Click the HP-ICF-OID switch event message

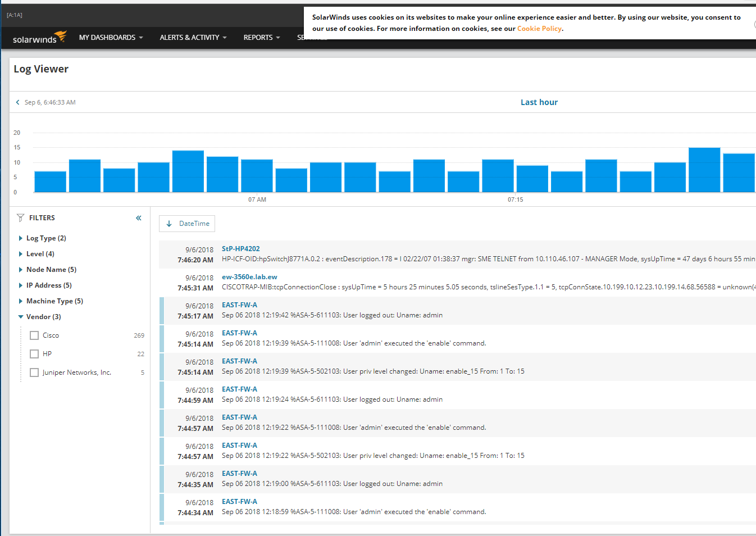coord(489,259)
